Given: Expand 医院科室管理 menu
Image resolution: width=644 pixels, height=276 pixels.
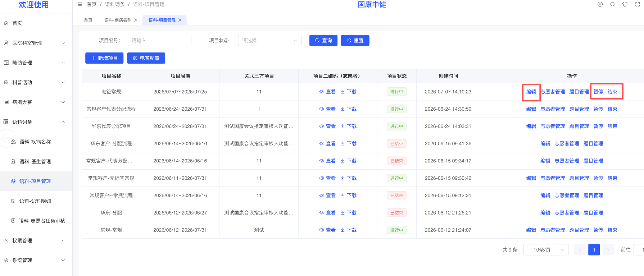Looking at the screenshot, I should click(36, 43).
